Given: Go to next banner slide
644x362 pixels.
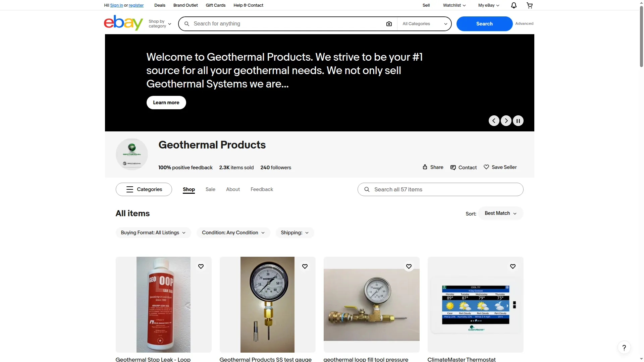Looking at the screenshot, I should (506, 121).
